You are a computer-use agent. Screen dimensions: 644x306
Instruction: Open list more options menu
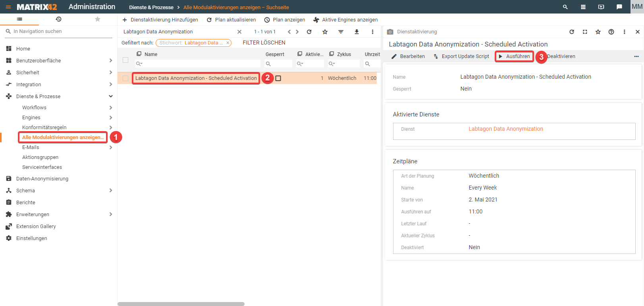click(372, 32)
